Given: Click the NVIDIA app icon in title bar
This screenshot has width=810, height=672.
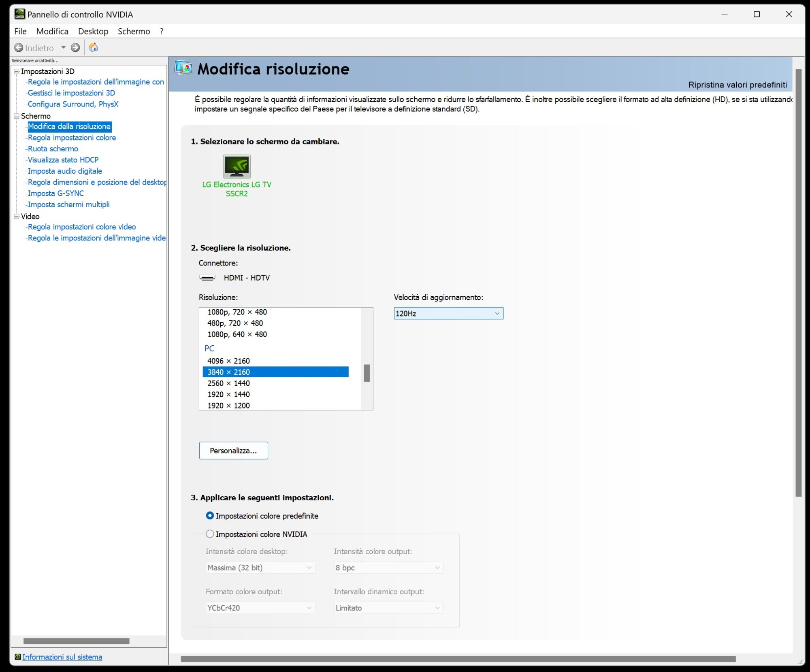Looking at the screenshot, I should click(x=19, y=14).
